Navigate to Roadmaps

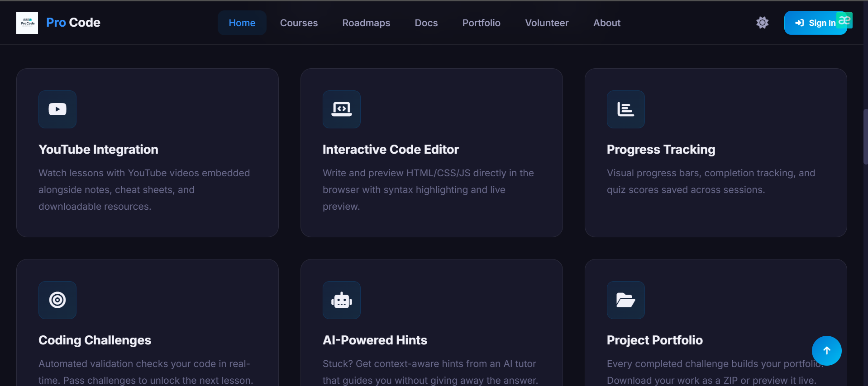(x=366, y=23)
